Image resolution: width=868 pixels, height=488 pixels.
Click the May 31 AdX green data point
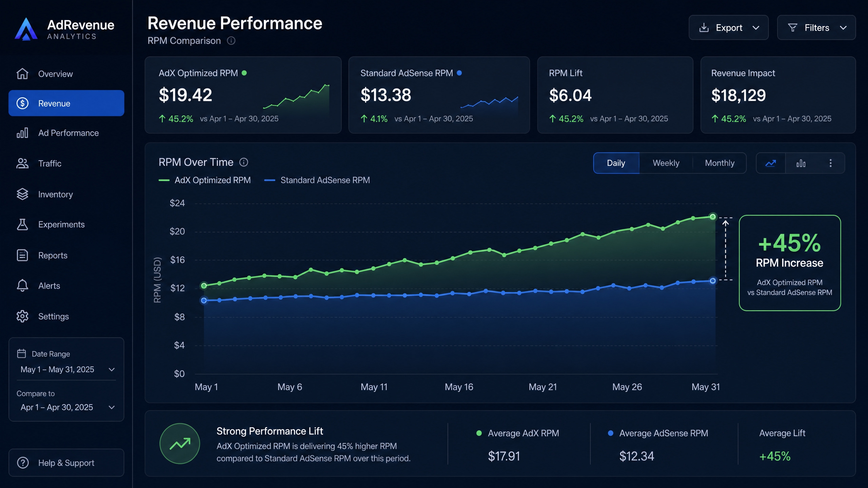(713, 217)
